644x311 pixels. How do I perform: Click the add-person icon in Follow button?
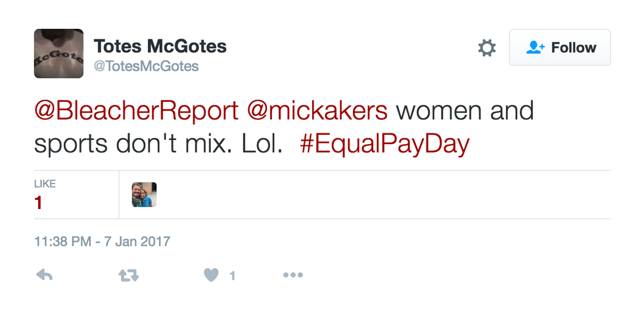[536, 48]
